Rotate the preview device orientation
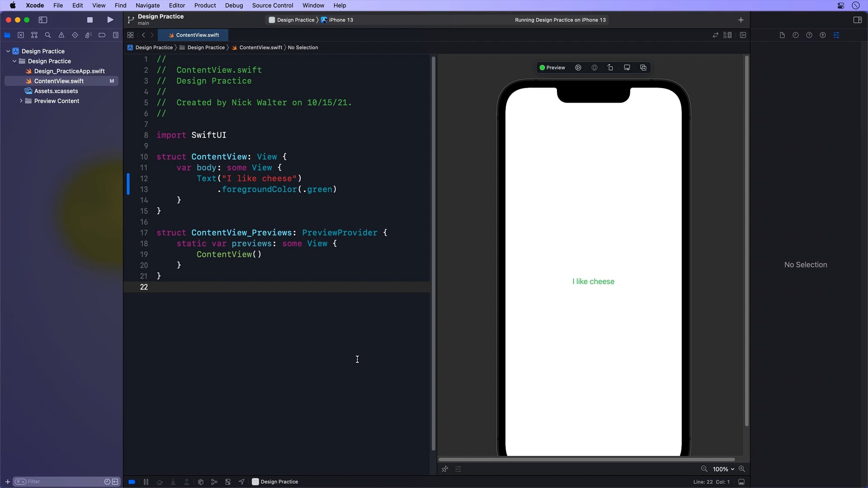This screenshot has width=868, height=488. 610,68
